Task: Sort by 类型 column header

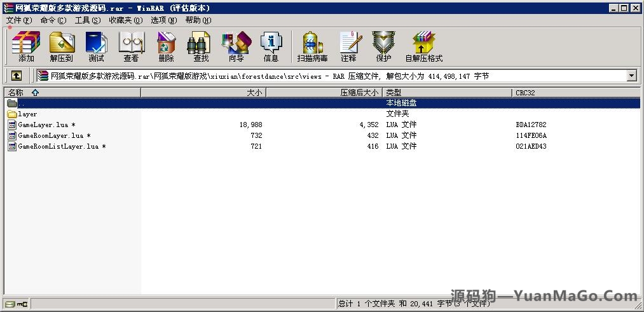Action: [448, 93]
